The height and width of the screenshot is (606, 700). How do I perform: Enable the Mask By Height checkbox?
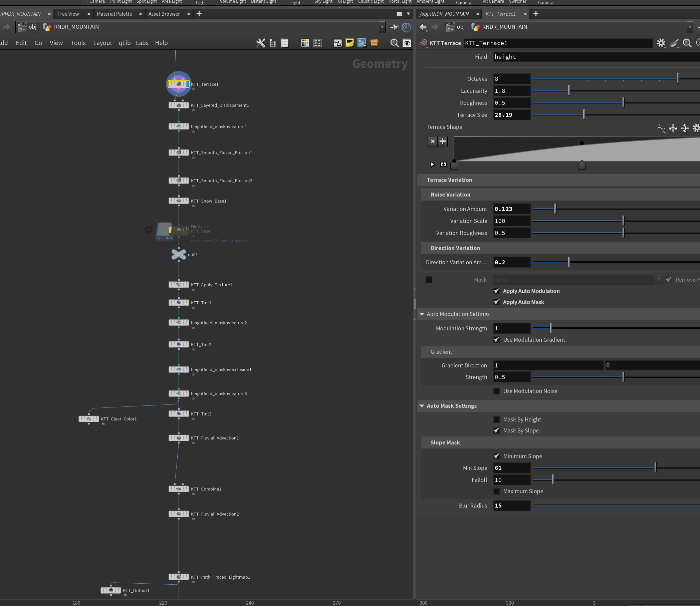[496, 419]
